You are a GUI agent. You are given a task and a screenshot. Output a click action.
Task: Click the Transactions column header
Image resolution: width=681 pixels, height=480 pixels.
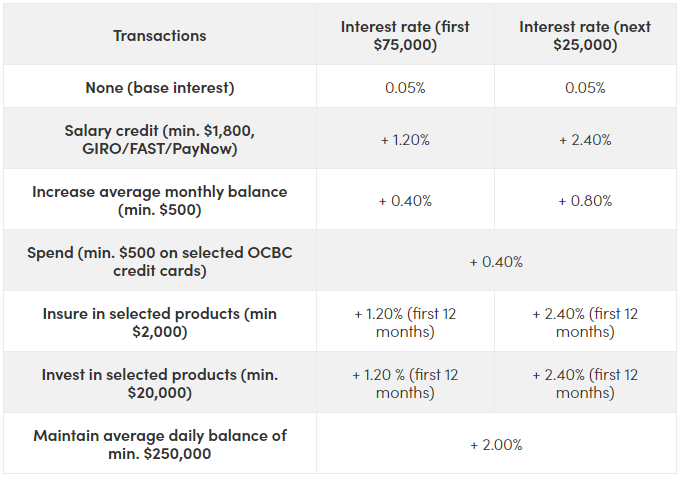(x=160, y=36)
